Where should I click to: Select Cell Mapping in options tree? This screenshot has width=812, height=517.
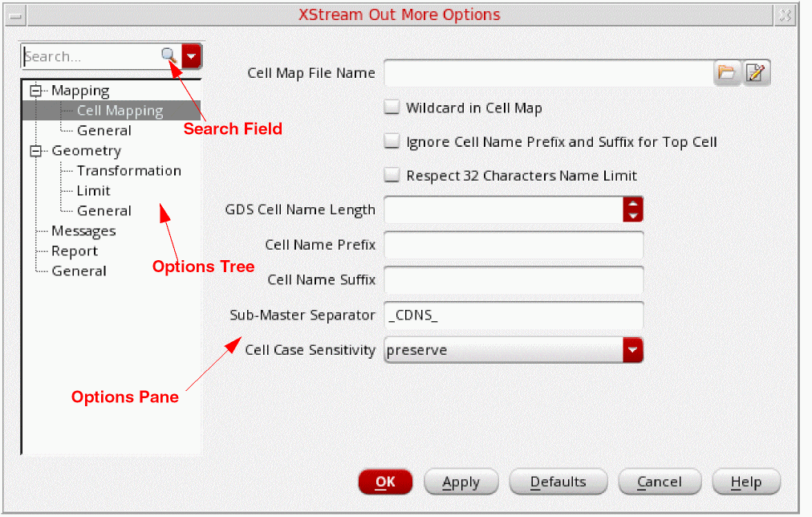click(x=120, y=110)
